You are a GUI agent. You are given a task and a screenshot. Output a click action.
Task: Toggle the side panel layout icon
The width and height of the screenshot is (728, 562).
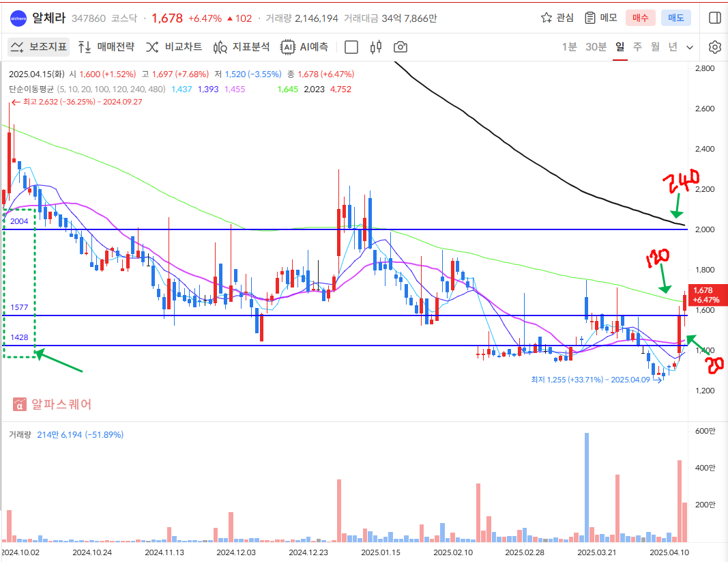pyautogui.click(x=715, y=18)
